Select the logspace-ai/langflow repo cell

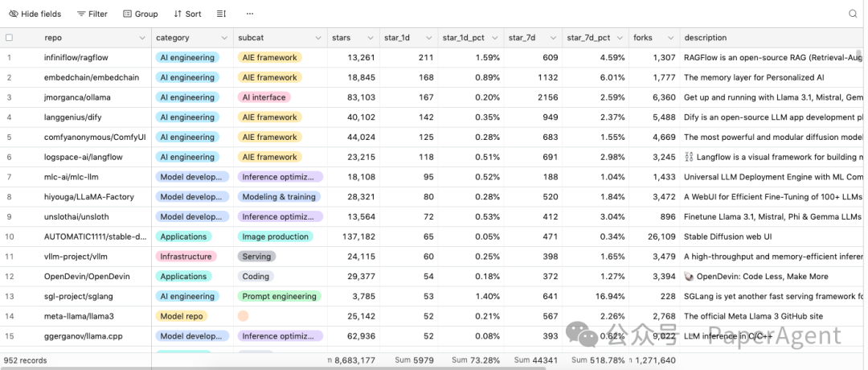point(83,158)
